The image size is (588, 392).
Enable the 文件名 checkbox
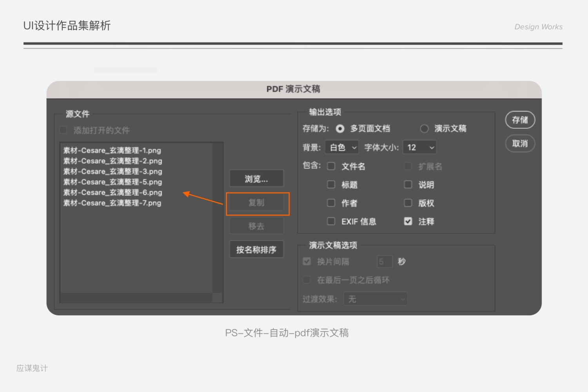tap(331, 166)
